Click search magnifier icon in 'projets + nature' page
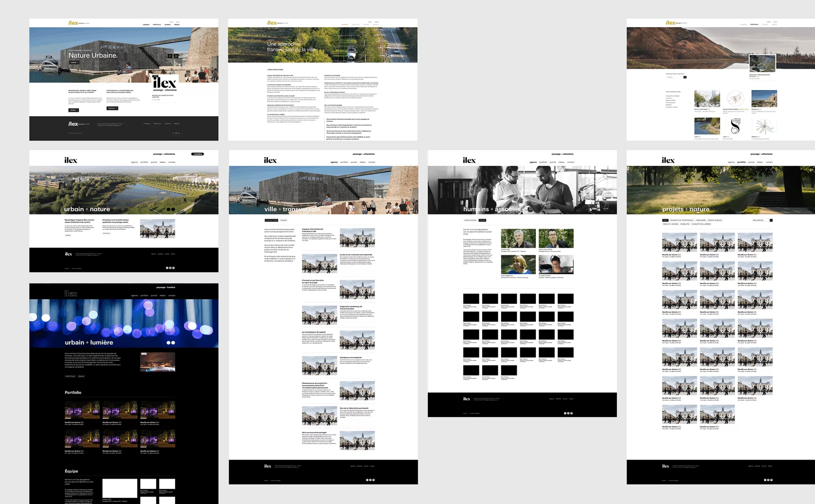Viewport: 815px width, 504px height. [x=771, y=220]
